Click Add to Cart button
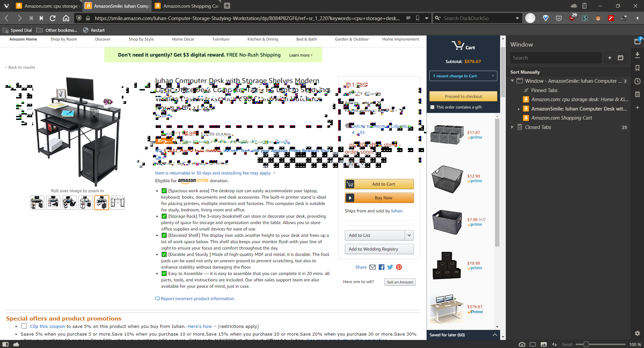 pyautogui.click(x=379, y=184)
